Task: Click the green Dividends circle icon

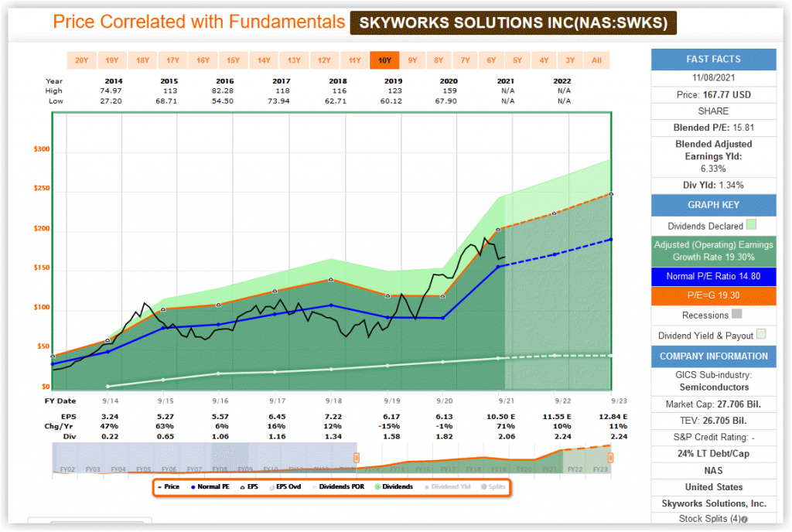Action: 377,487
